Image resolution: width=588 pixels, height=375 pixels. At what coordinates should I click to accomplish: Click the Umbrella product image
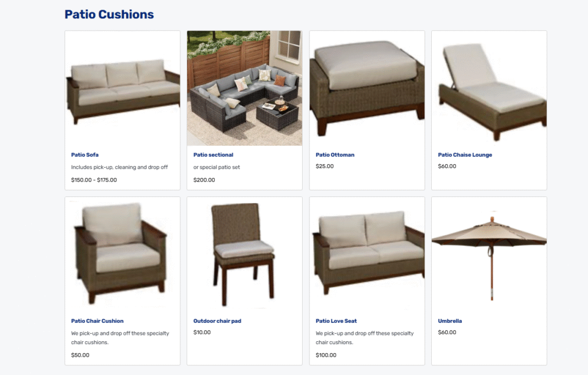point(489,254)
